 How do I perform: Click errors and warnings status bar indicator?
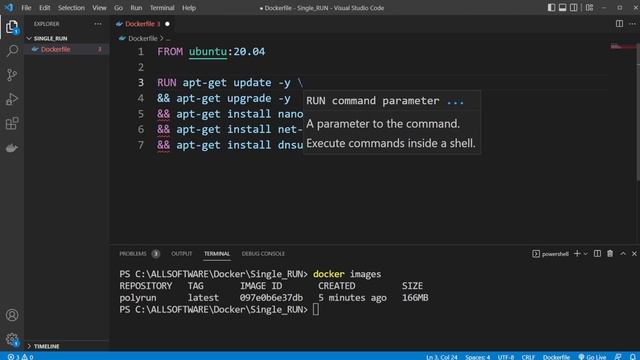tap(20, 357)
